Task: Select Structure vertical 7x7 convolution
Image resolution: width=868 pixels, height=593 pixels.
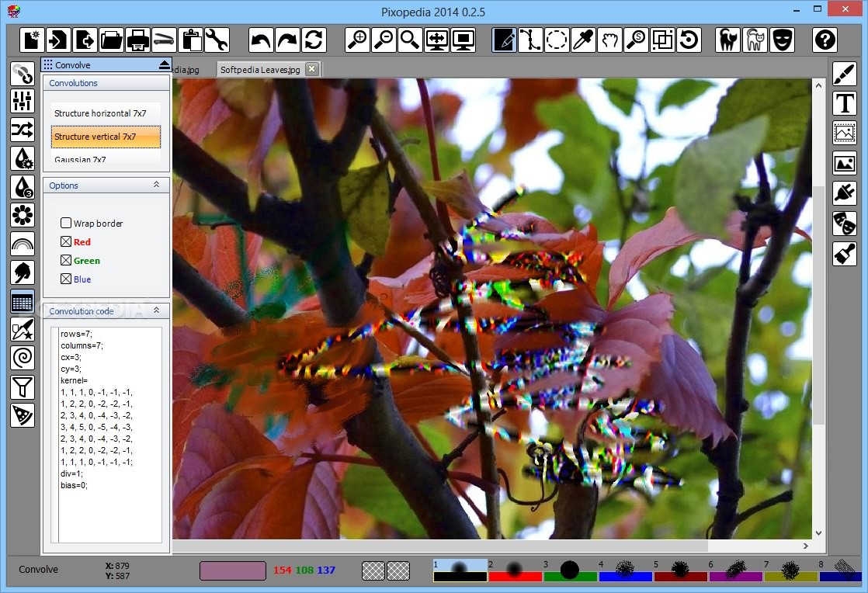Action: (106, 137)
